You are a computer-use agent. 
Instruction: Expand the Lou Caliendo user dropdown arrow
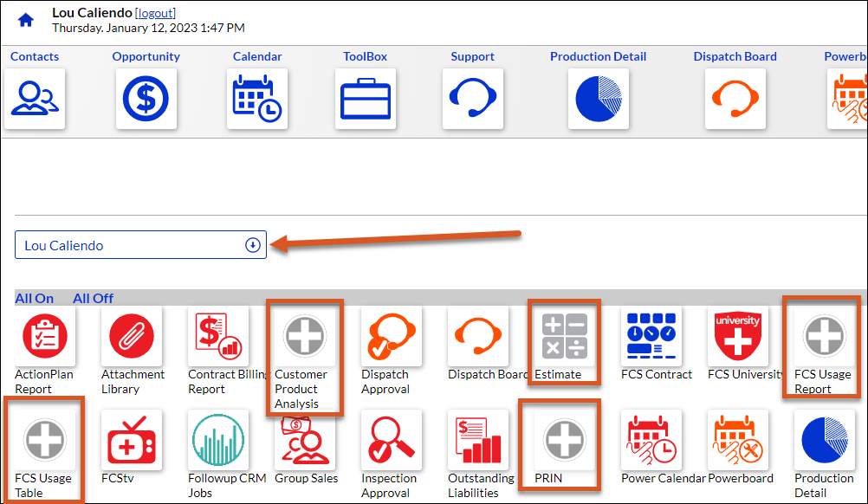(253, 245)
